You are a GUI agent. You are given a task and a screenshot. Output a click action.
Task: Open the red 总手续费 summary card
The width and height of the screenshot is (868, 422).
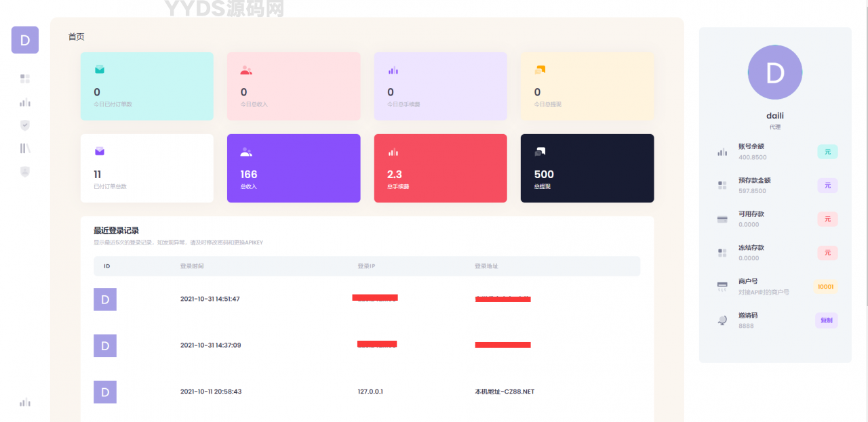click(x=440, y=168)
